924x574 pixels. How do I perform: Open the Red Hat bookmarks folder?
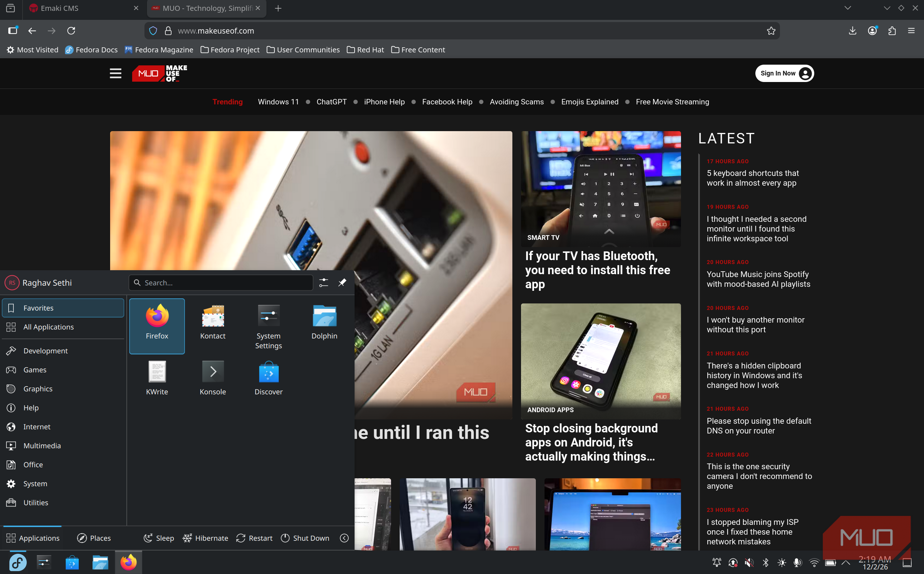365,50
